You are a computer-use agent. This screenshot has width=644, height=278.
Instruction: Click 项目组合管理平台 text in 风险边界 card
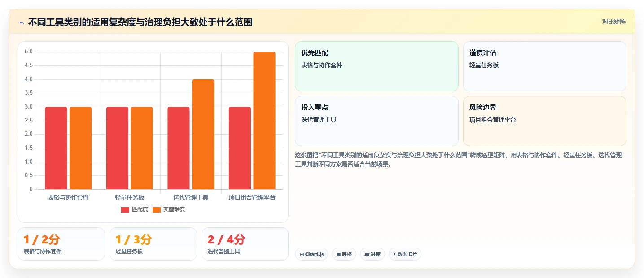[x=493, y=120]
